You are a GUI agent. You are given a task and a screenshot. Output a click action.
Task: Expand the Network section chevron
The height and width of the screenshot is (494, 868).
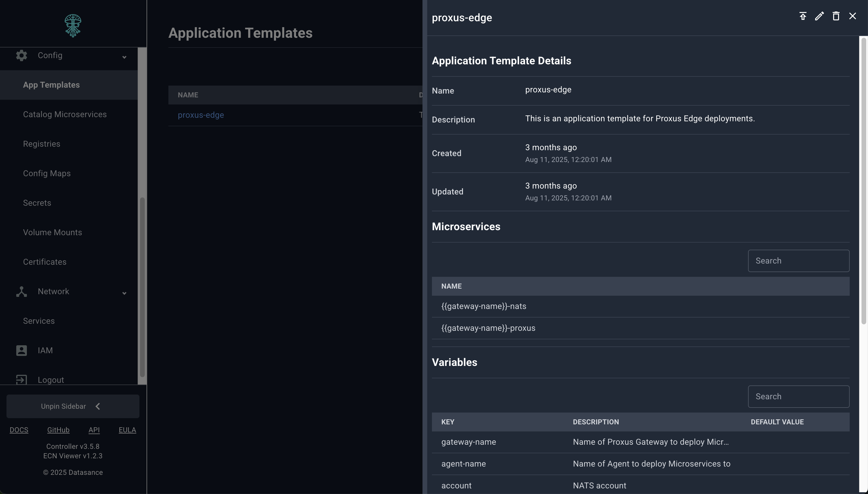click(124, 293)
